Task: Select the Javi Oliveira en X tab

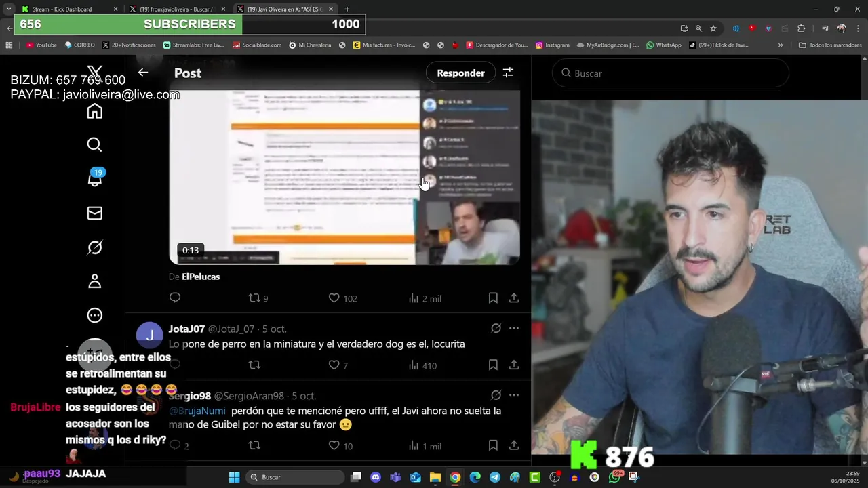Action: click(285, 9)
